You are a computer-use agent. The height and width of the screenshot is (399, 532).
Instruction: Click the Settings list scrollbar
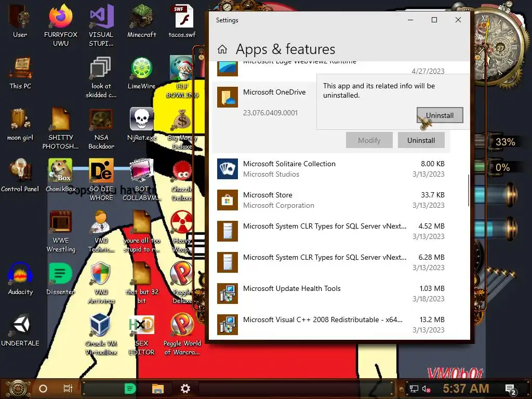pos(468,190)
